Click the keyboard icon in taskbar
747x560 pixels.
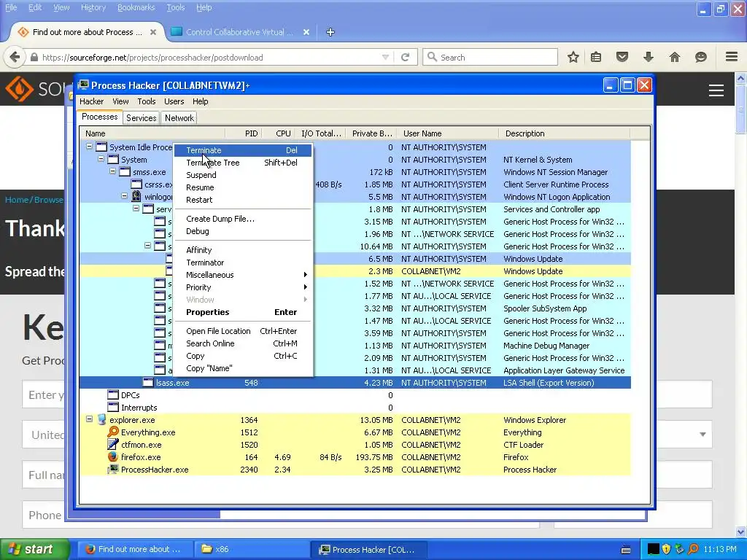pos(626,550)
